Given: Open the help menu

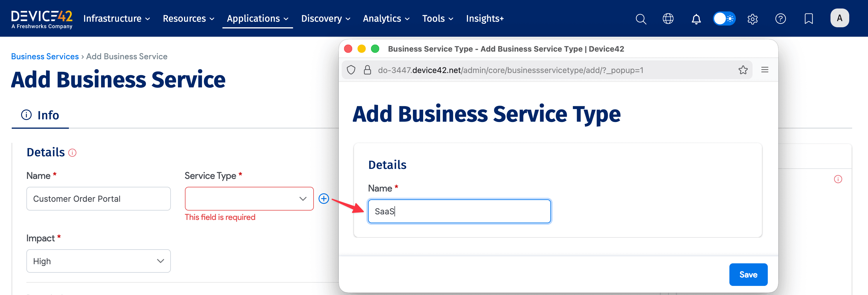Looking at the screenshot, I should point(780,19).
